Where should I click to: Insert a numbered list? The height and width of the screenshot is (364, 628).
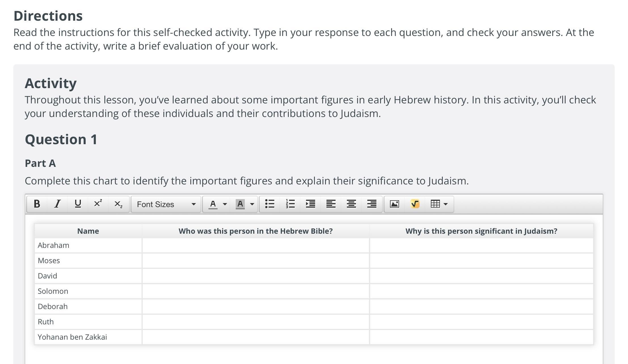click(290, 204)
